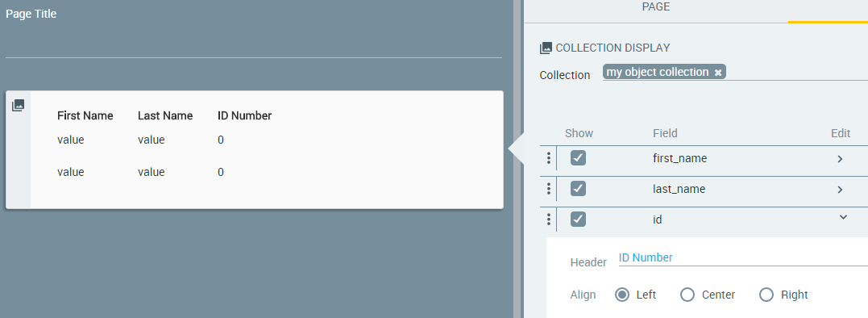The height and width of the screenshot is (318, 868).
Task: Collapse the id field edit panel
Action: 843,217
